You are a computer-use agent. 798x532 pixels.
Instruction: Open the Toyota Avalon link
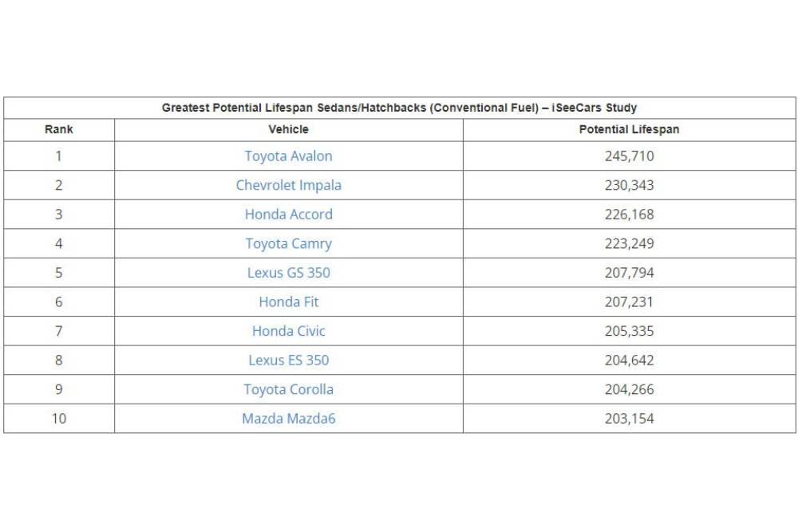(288, 156)
